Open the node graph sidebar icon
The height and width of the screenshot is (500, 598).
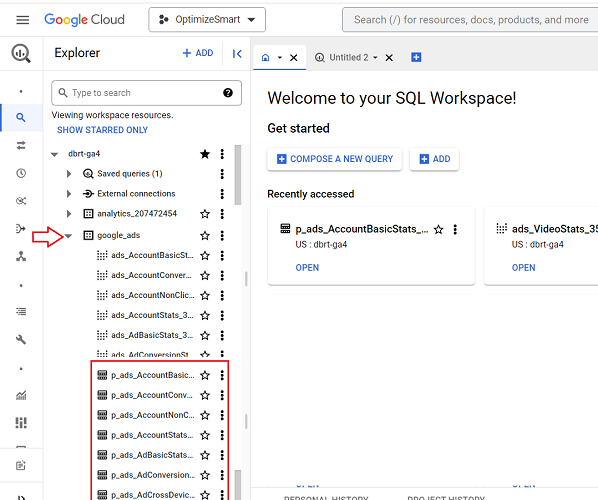pyautogui.click(x=21, y=256)
